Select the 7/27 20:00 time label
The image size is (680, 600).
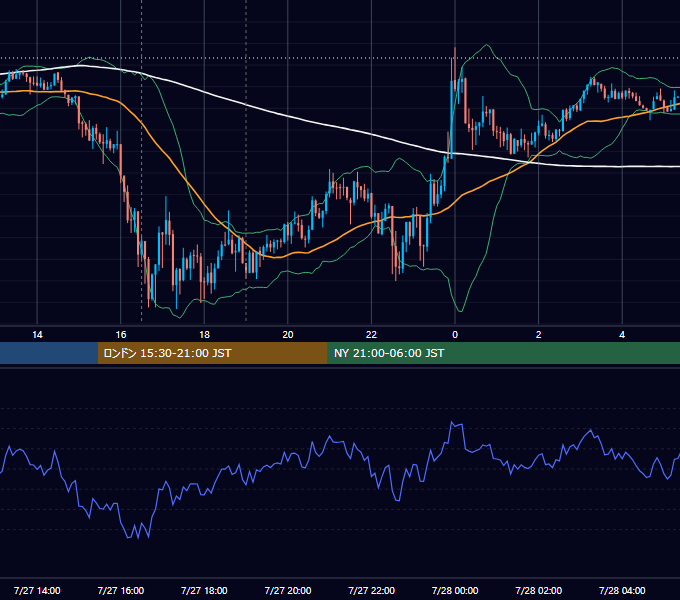(288, 590)
